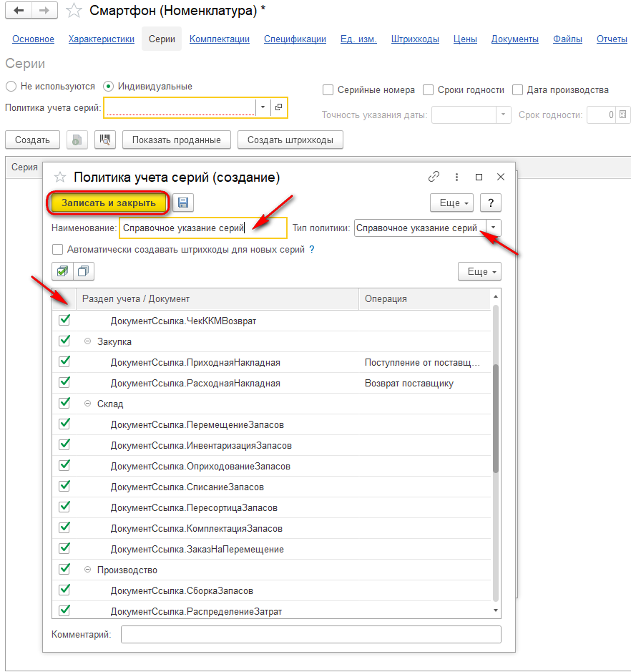Image resolution: width=631 pixels, height=672 pixels.
Task: Enable the Дата производства checkbox
Action: (517, 90)
